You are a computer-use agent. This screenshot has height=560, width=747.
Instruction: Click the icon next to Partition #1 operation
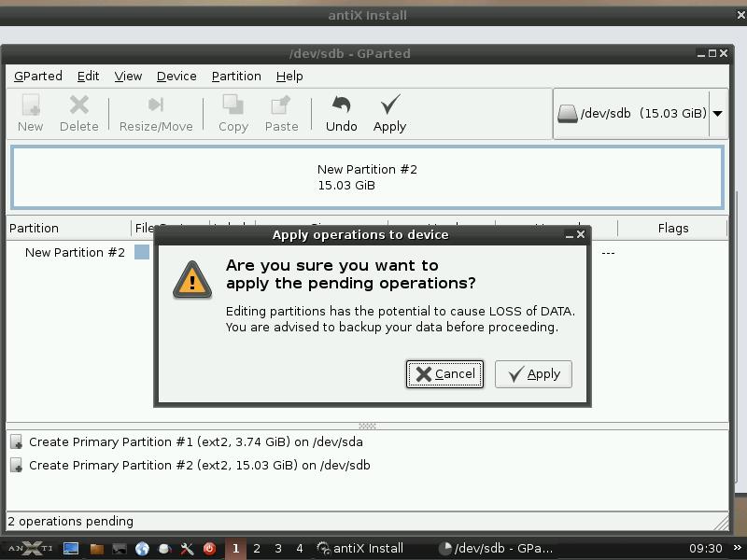click(x=16, y=441)
